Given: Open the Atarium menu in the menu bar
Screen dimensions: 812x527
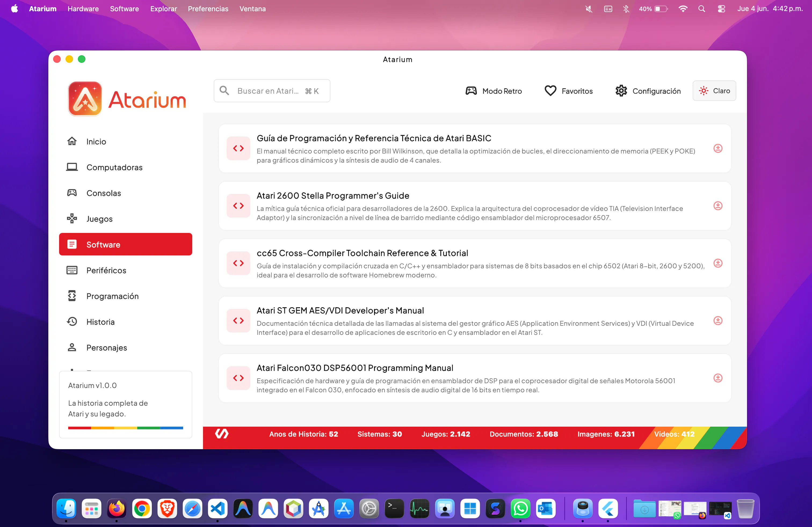Looking at the screenshot, I should tap(43, 9).
